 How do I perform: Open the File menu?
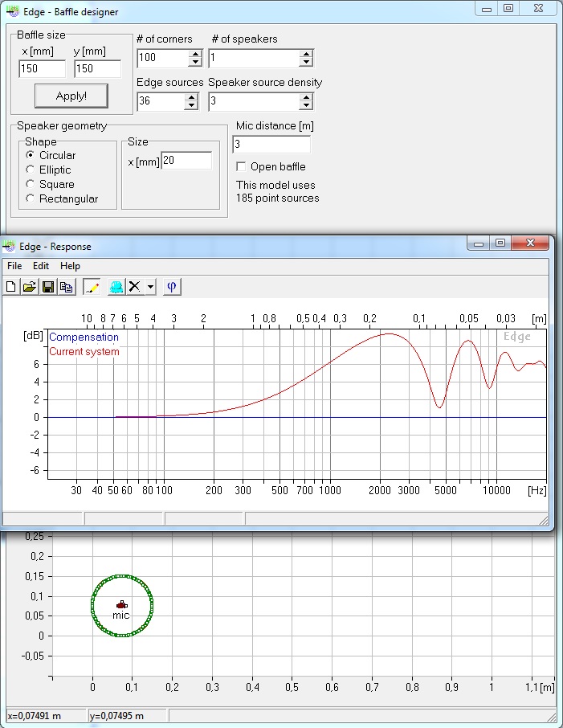tap(14, 266)
